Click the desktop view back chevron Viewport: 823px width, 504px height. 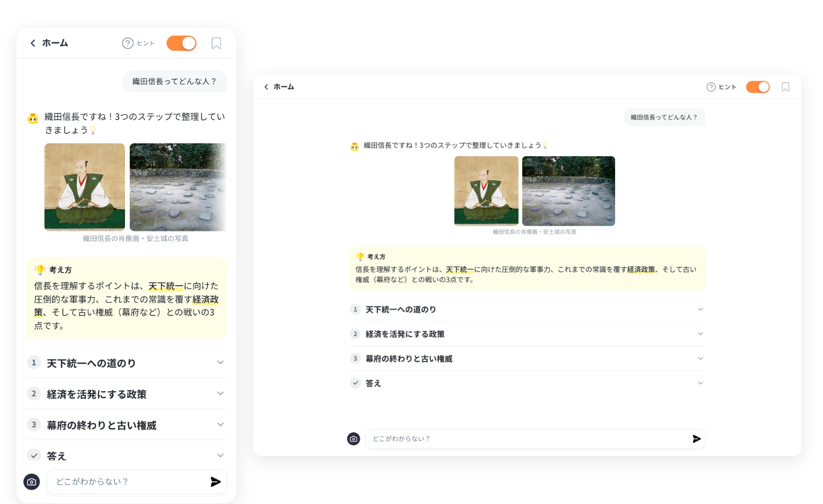(x=266, y=87)
